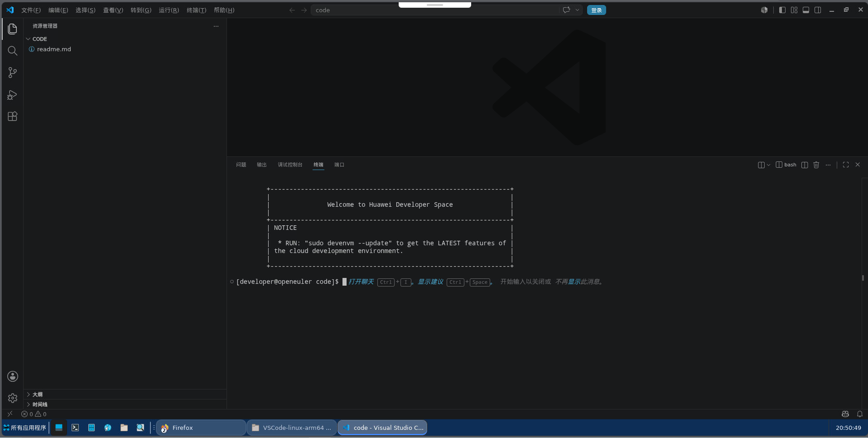The width and height of the screenshot is (868, 438).
Task: Switch to Firefox in the taskbar
Action: (x=201, y=428)
